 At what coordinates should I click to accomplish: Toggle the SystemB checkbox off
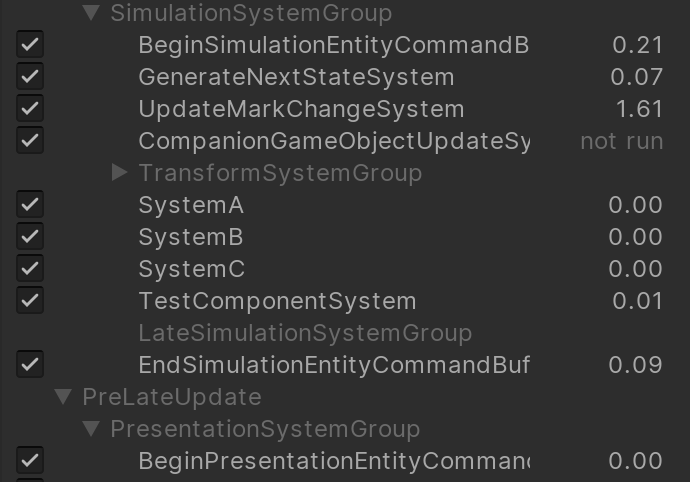(x=30, y=236)
